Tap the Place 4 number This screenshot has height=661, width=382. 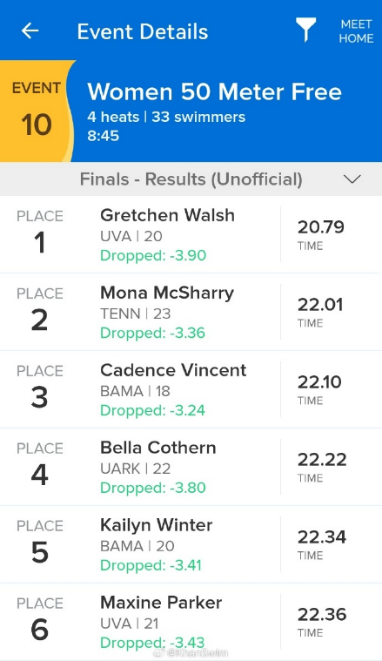click(x=40, y=475)
